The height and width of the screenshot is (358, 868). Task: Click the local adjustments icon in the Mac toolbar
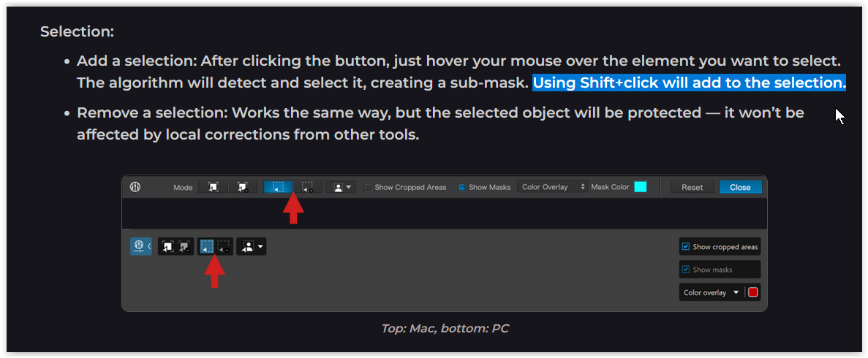pos(135,187)
